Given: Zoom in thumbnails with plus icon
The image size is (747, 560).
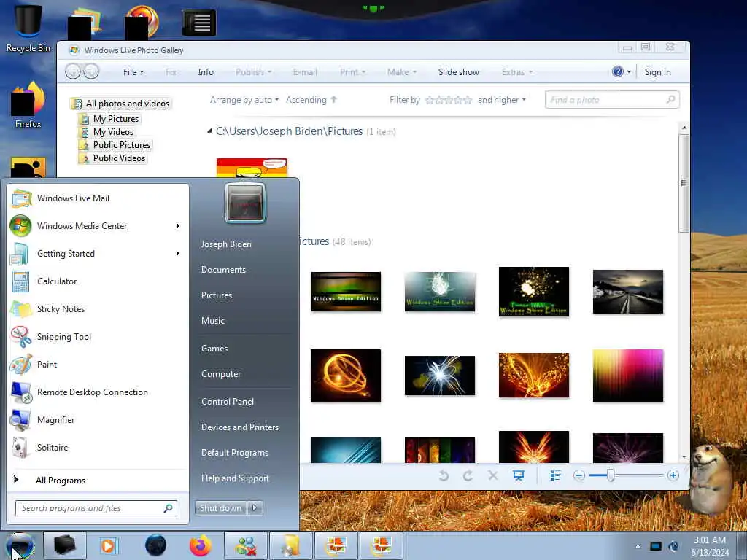Looking at the screenshot, I should pyautogui.click(x=673, y=475).
